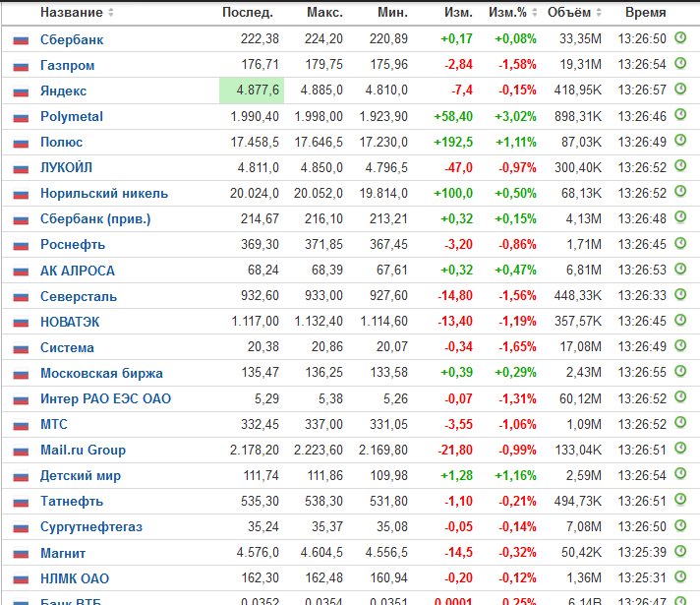This screenshot has height=605, width=700.
Task: Click the Russian flag icon beside Сургутнефтегаз
Action: pyautogui.click(x=21, y=528)
